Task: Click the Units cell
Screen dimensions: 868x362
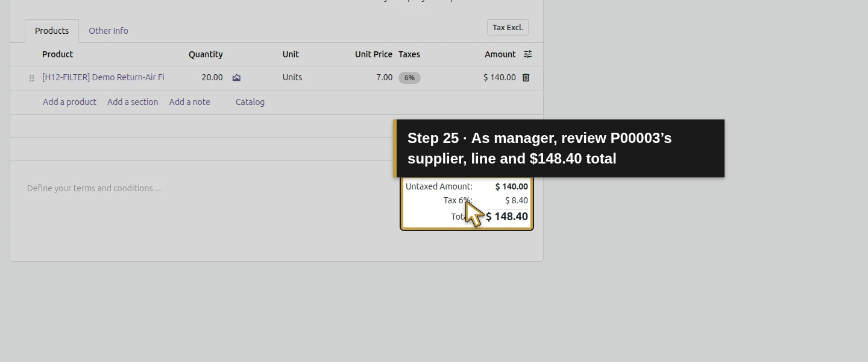Action: (x=292, y=77)
